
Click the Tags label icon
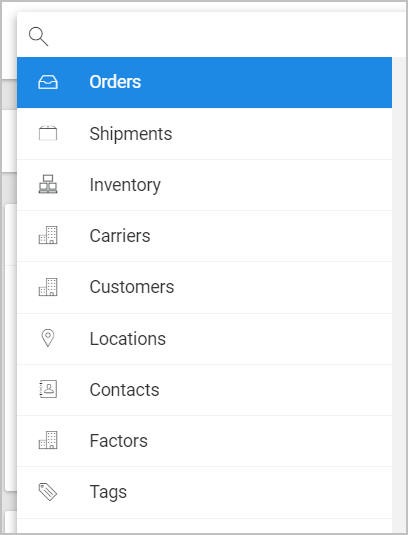pyautogui.click(x=48, y=492)
